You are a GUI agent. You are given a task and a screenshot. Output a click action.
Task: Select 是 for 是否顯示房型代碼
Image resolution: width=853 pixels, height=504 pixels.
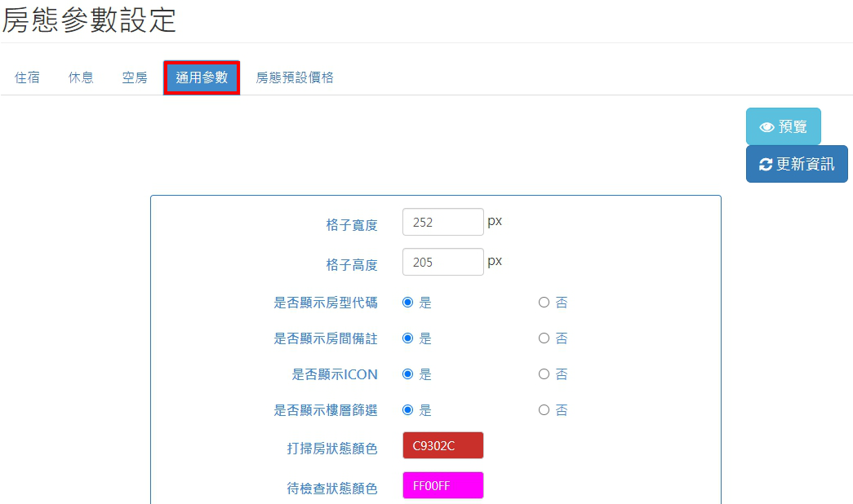tap(408, 303)
